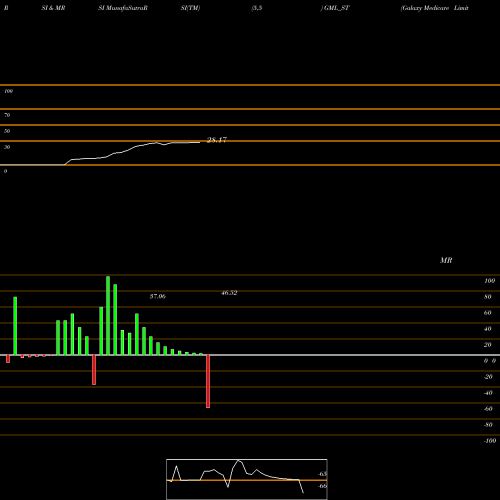Click the GML_ST symbol text in header
Screen dimensions: 500x500
coord(337,8)
